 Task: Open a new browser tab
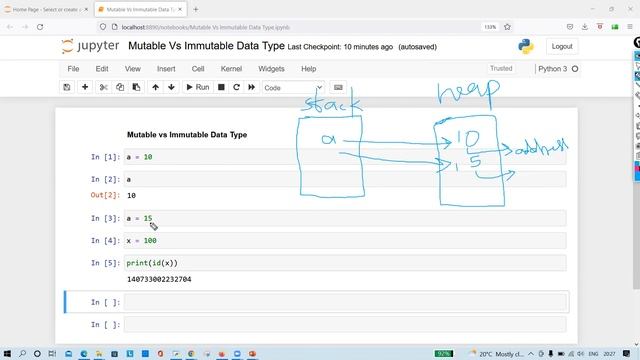[x=196, y=9]
